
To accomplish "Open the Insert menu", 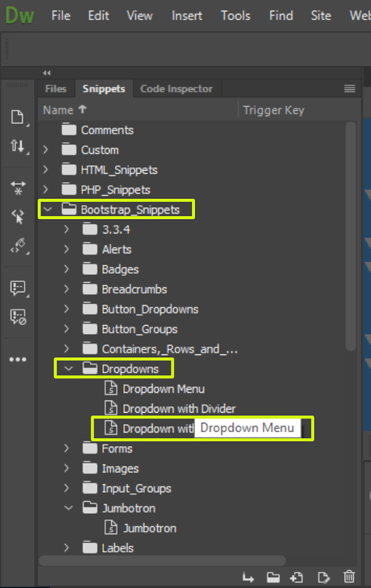I will pyautogui.click(x=187, y=16).
